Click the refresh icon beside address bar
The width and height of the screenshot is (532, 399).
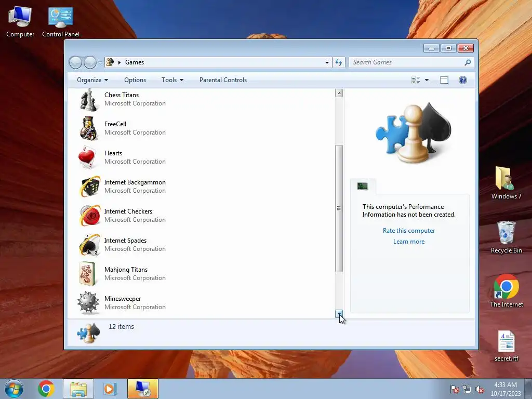[339, 62]
